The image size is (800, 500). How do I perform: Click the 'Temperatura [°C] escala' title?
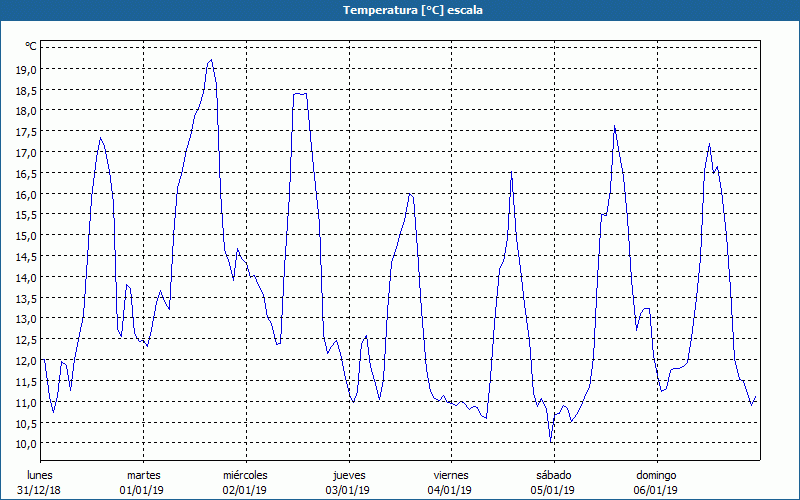click(413, 10)
